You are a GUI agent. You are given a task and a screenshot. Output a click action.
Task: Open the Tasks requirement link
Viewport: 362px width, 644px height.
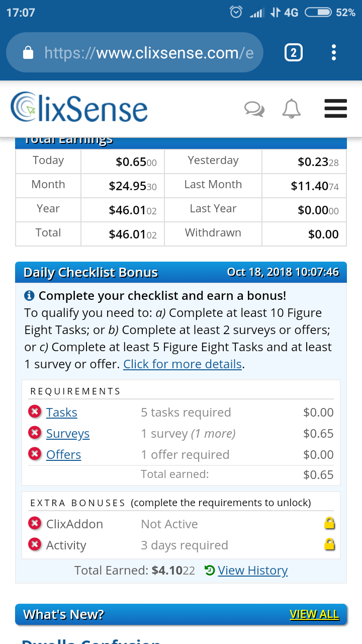click(x=61, y=413)
